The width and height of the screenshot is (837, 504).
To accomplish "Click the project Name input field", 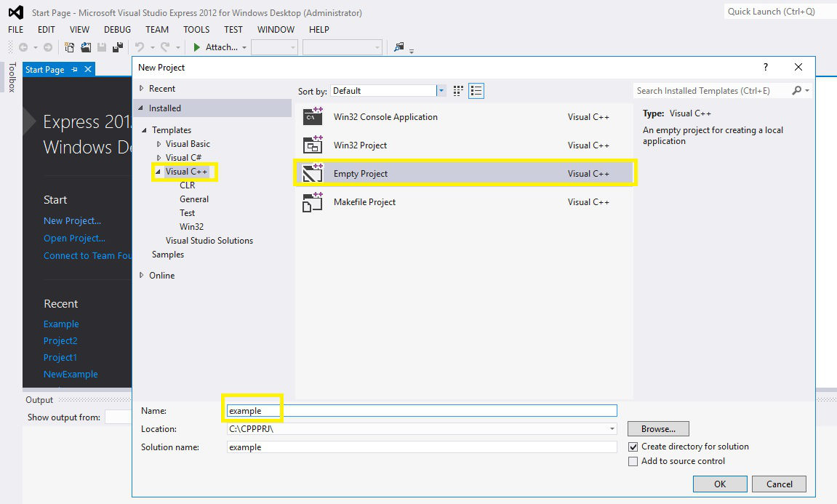I will tap(422, 411).
